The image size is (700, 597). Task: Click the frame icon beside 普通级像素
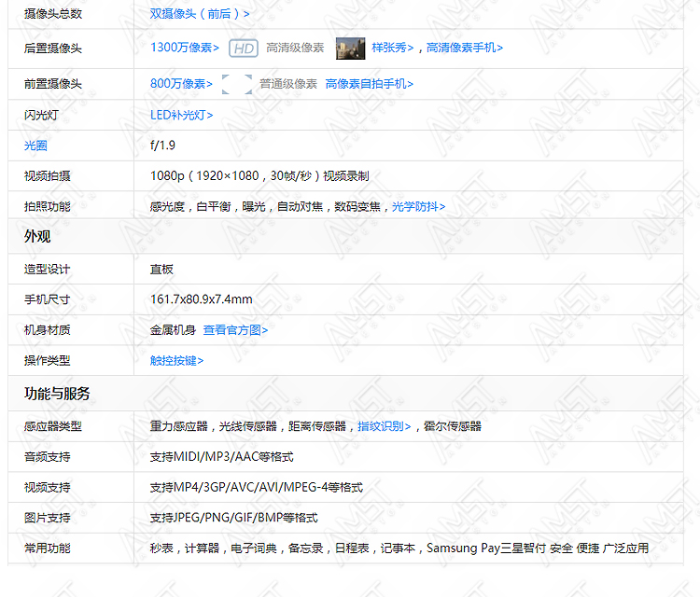(x=237, y=84)
